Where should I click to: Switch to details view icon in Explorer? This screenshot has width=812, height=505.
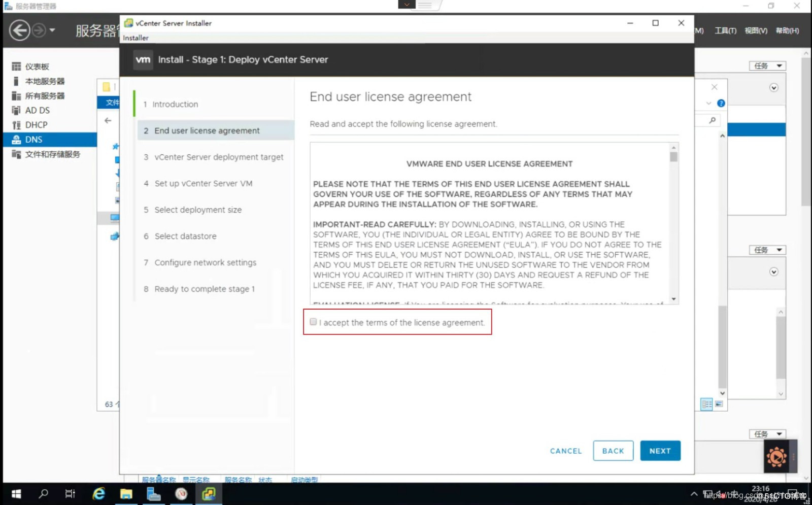tap(706, 404)
